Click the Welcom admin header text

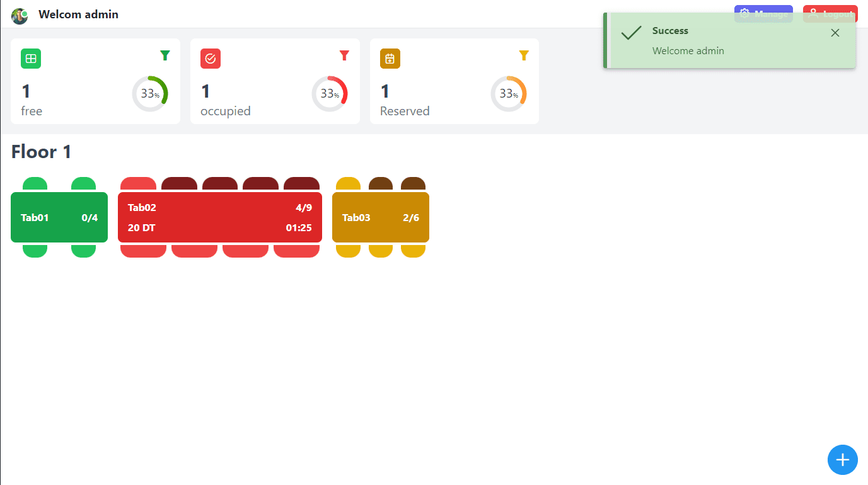(78, 14)
